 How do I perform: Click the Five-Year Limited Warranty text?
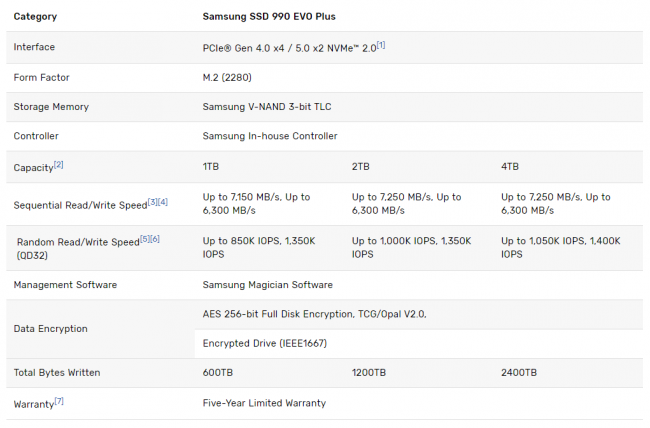tap(264, 403)
